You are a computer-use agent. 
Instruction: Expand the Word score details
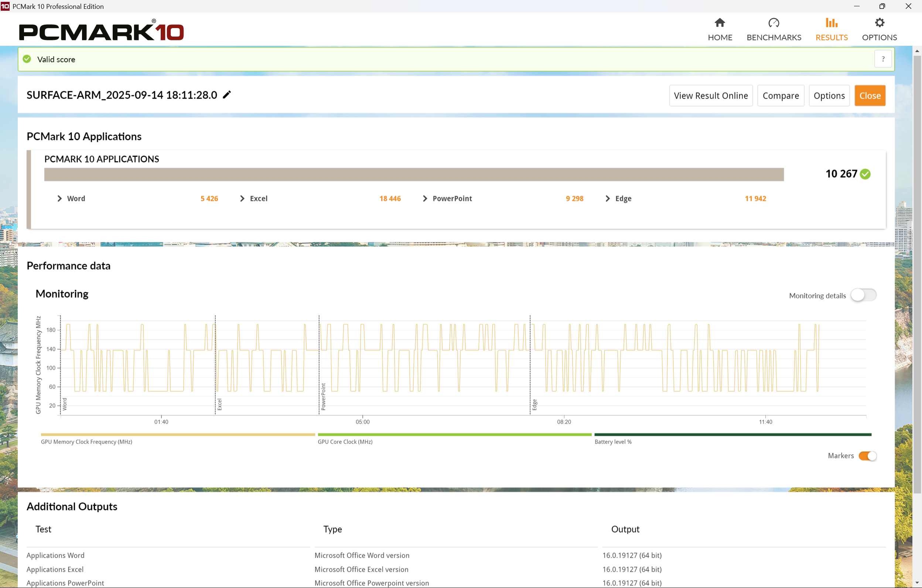coord(59,198)
